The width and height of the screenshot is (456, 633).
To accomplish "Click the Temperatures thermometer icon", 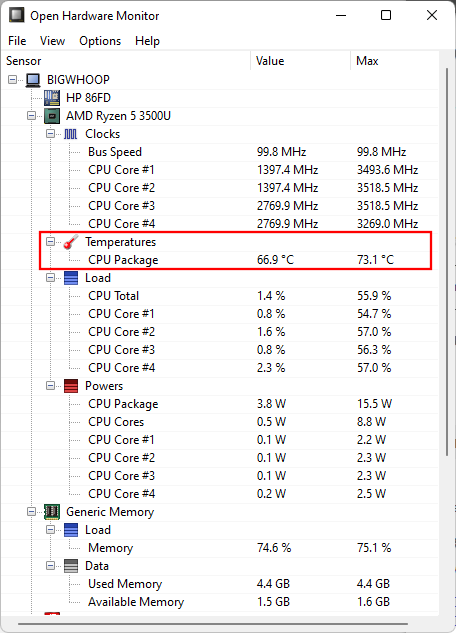I will 71,242.
